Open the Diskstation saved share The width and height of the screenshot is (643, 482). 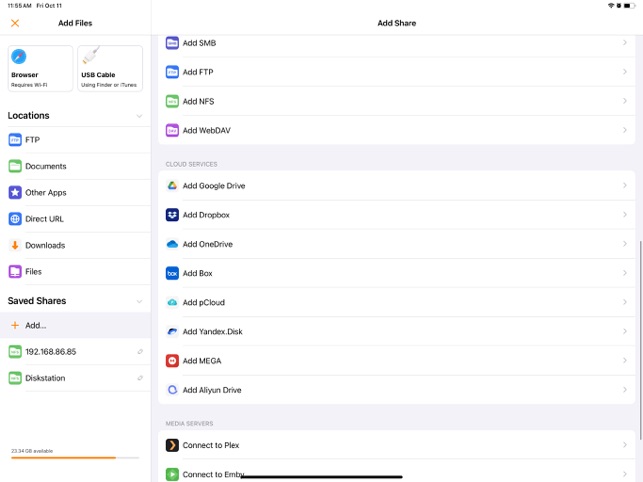(x=75, y=378)
